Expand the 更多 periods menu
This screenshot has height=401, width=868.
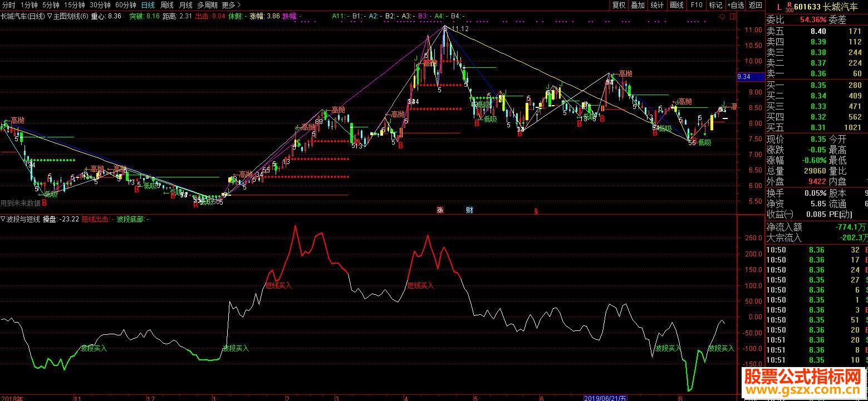(x=231, y=5)
